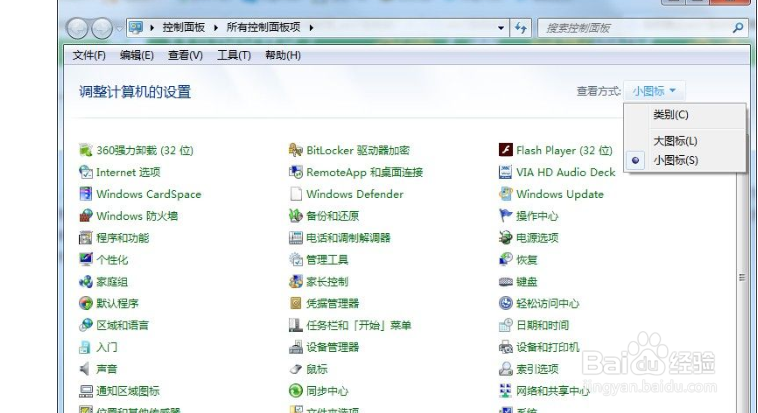Open the 查看方式 小图标 dropdown
758x413 pixels.
(x=654, y=91)
